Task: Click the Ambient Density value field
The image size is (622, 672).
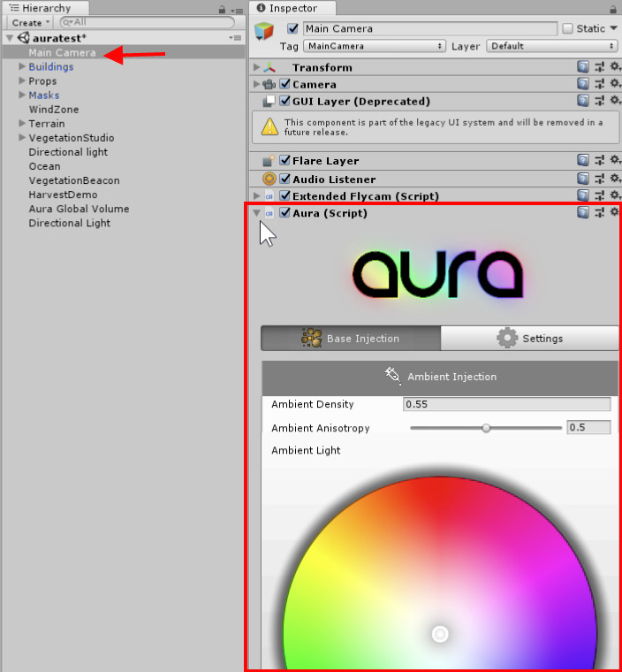Action: pos(507,404)
